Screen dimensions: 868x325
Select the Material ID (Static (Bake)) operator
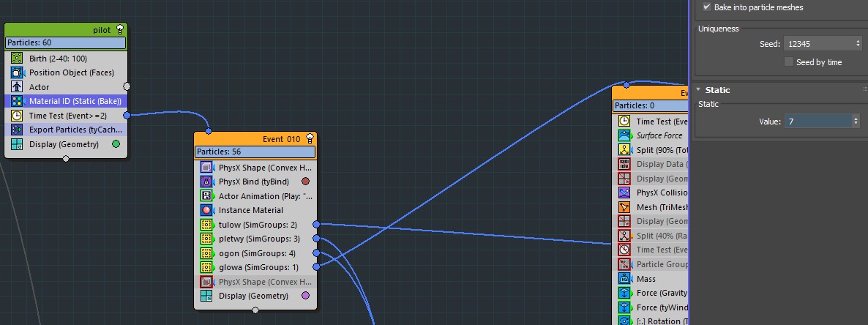point(75,101)
